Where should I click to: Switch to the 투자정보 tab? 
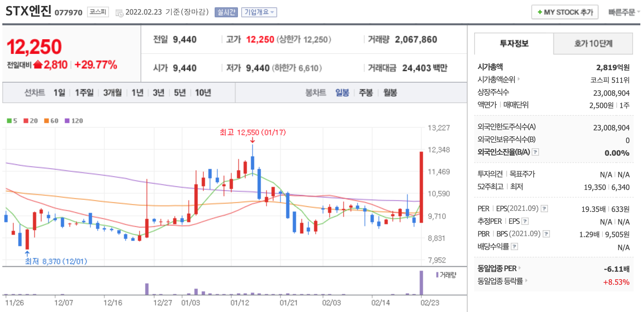(514, 44)
